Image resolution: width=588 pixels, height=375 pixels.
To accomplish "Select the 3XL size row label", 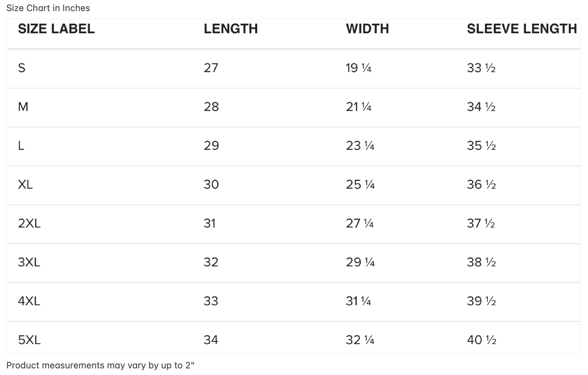I will pos(29,262).
